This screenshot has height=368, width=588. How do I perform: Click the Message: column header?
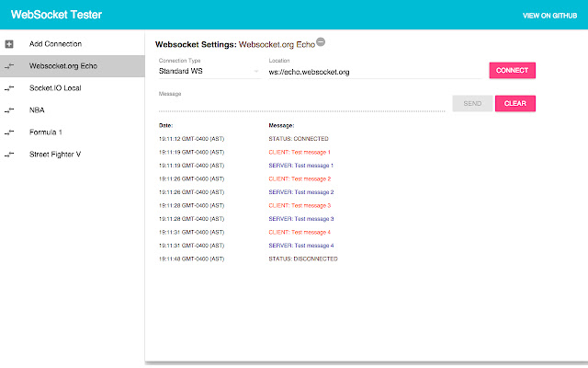tap(281, 125)
